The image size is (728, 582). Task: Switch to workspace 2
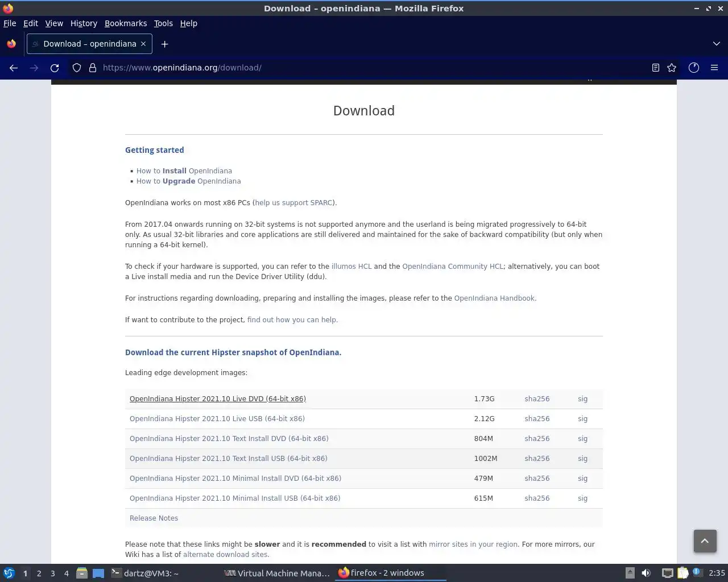click(x=39, y=573)
